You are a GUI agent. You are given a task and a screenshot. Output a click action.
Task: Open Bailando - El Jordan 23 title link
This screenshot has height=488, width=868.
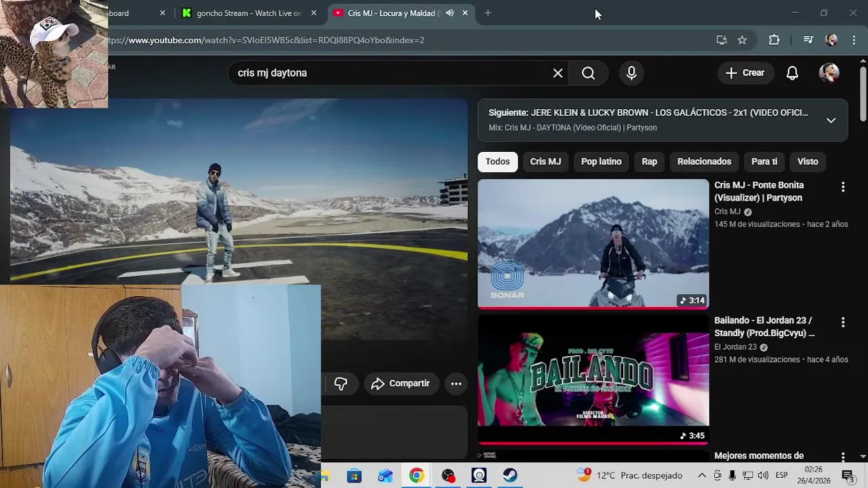coord(764,327)
